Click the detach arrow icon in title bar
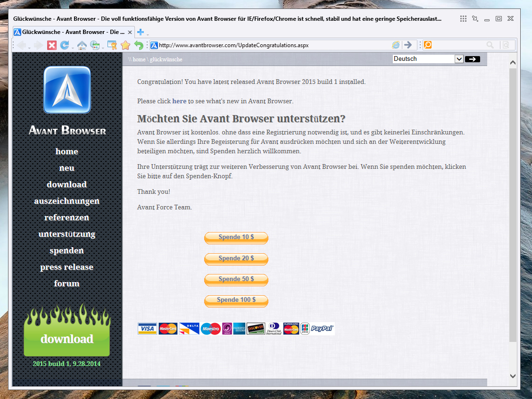 click(x=475, y=19)
